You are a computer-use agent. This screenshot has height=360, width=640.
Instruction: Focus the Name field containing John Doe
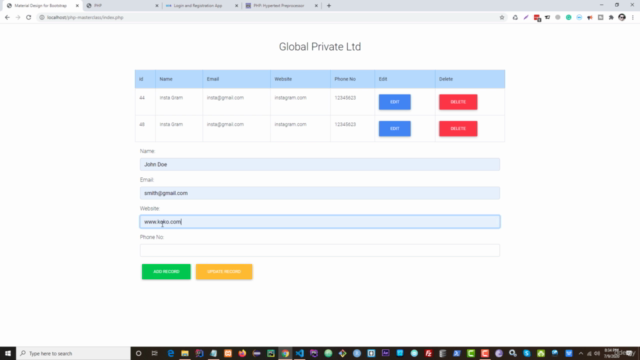tap(320, 164)
